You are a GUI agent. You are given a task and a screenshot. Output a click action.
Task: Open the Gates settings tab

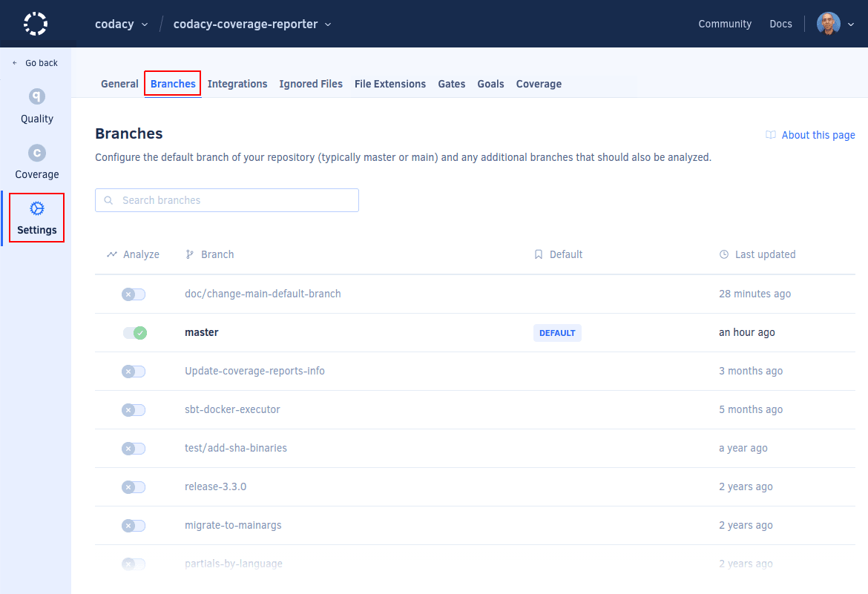tap(452, 84)
